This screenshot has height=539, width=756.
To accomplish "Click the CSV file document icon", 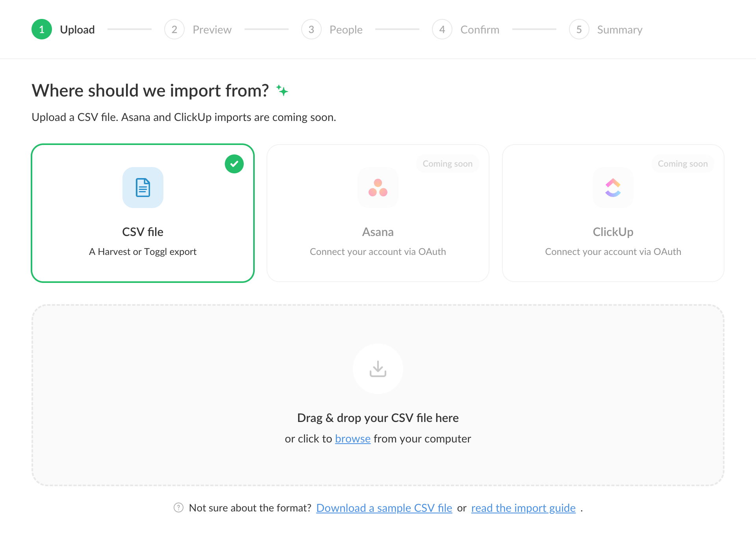I will click(x=143, y=188).
